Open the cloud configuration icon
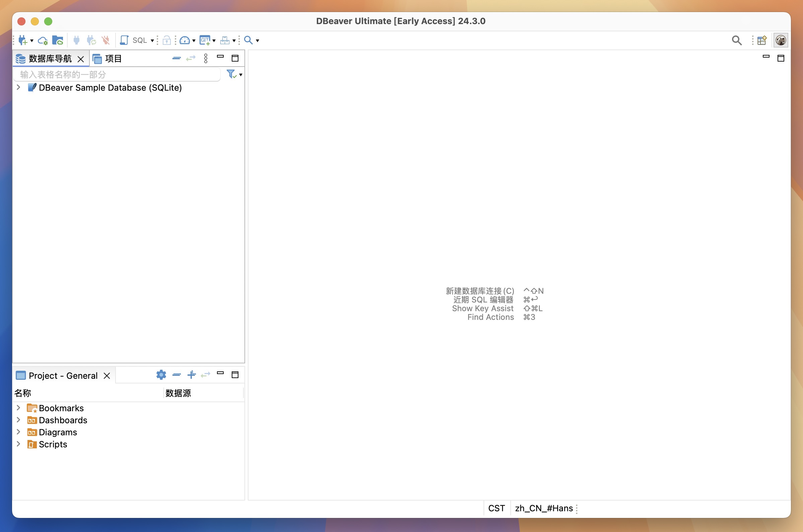 pos(43,40)
